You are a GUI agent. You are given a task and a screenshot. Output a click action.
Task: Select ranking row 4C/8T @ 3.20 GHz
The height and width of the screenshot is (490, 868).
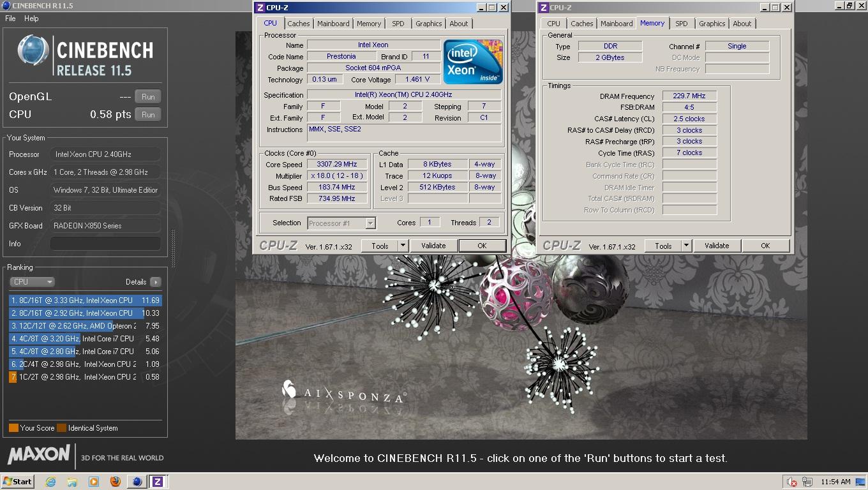pos(86,339)
